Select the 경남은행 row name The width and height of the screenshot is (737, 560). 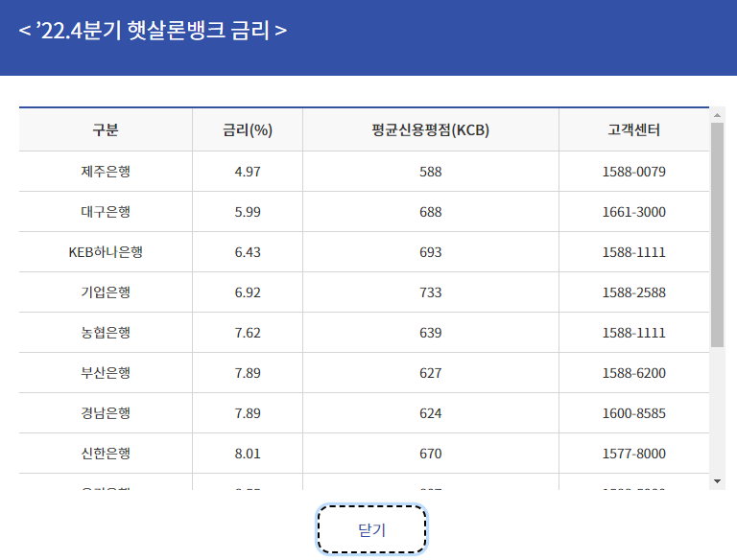pos(106,413)
